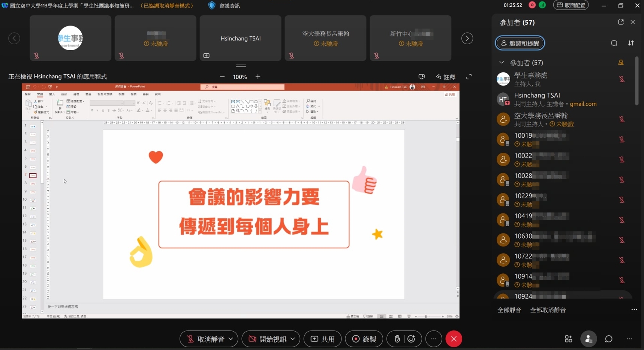644x350 pixels.
Task: Click the 邀請和提醒 button
Action: coord(520,43)
